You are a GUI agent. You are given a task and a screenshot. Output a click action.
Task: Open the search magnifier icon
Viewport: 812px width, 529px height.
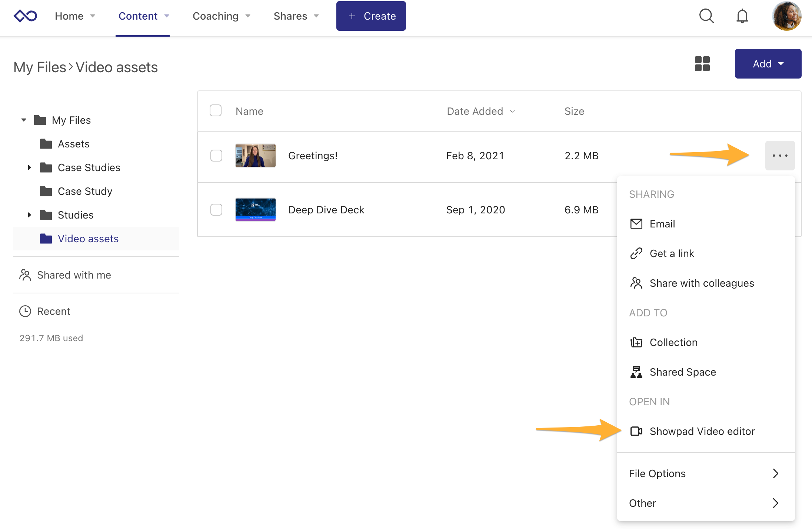(706, 16)
